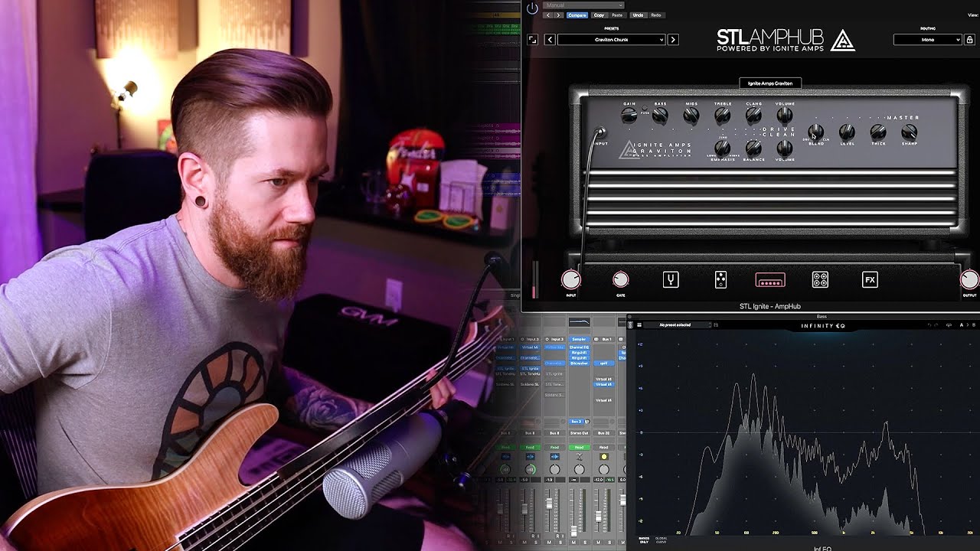Open the Bus 1 input slot
980x551 pixels.
[x=603, y=339]
